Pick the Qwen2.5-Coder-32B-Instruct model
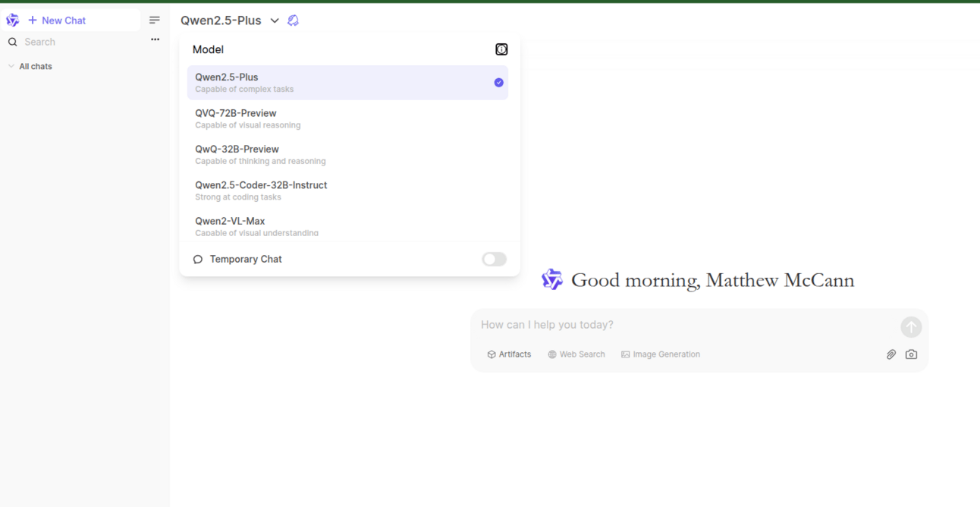This screenshot has width=980, height=507. [x=347, y=191]
